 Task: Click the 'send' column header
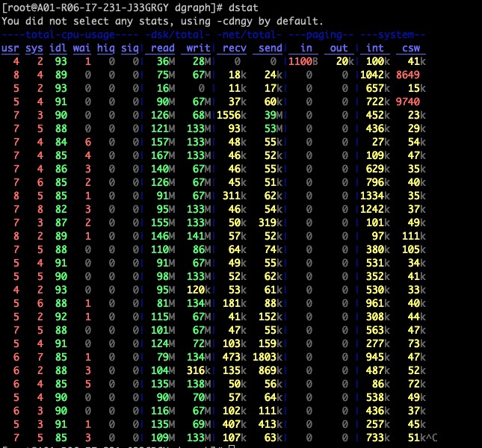click(271, 48)
